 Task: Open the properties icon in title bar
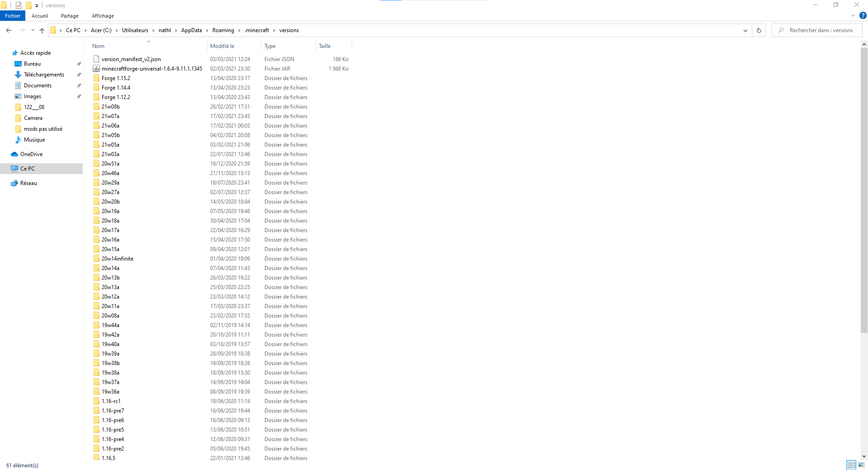19,5
